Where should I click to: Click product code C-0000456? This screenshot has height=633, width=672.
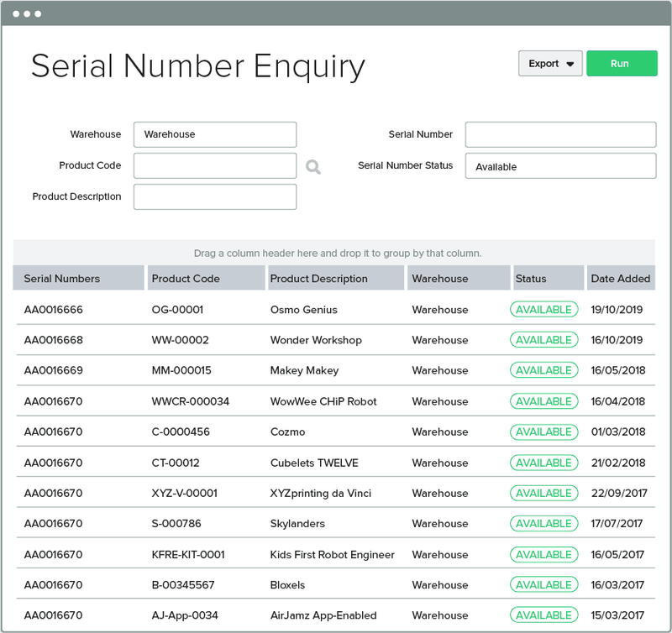coord(181,432)
